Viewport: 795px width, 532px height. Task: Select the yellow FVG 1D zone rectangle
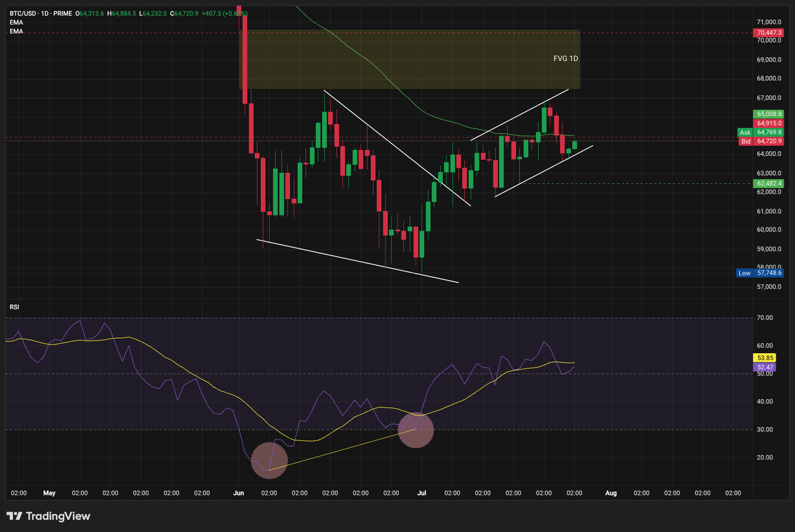(x=409, y=59)
